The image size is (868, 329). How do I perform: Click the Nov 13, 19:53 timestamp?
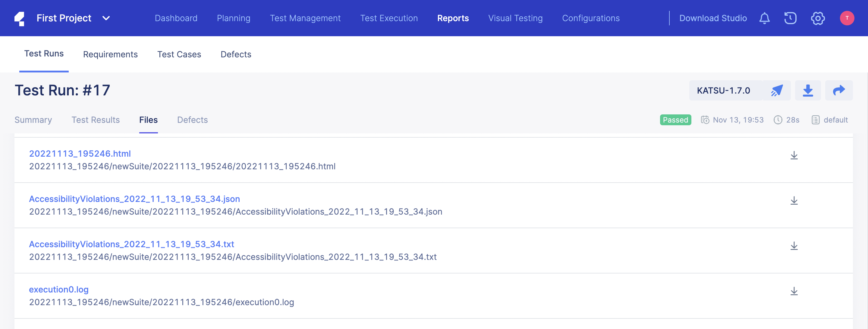click(738, 120)
